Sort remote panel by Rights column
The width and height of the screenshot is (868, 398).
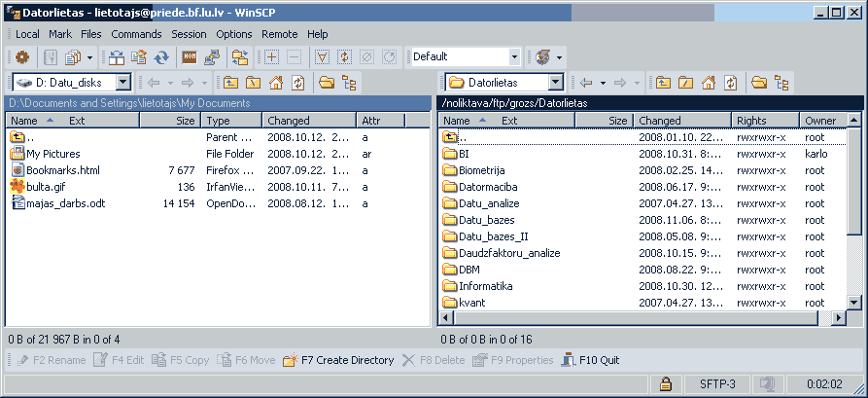pos(766,121)
